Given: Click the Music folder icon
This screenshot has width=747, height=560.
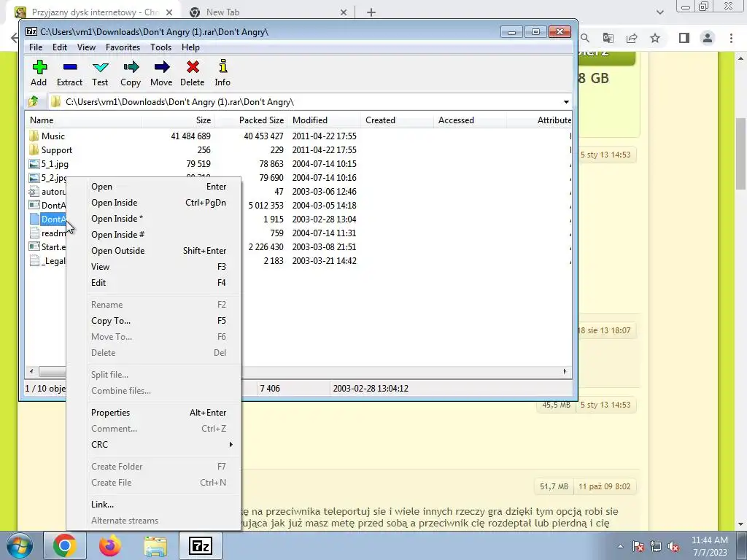Looking at the screenshot, I should coord(34,136).
